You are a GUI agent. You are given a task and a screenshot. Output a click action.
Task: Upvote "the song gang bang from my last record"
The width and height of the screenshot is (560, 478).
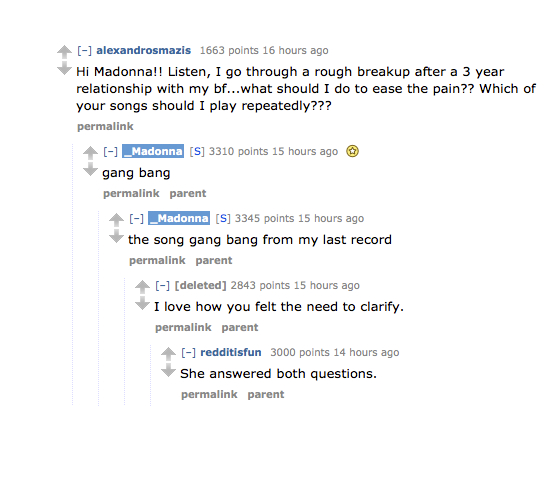click(x=116, y=220)
